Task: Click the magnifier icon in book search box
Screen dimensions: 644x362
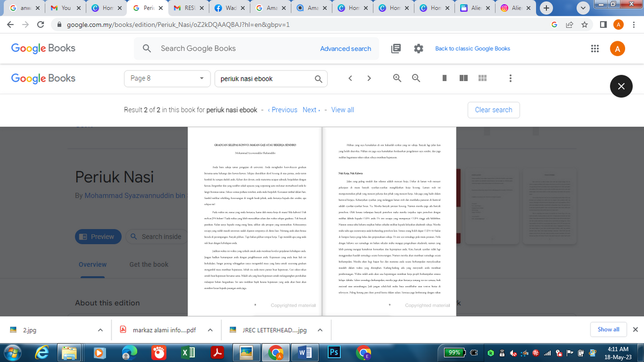Action: [x=318, y=79]
